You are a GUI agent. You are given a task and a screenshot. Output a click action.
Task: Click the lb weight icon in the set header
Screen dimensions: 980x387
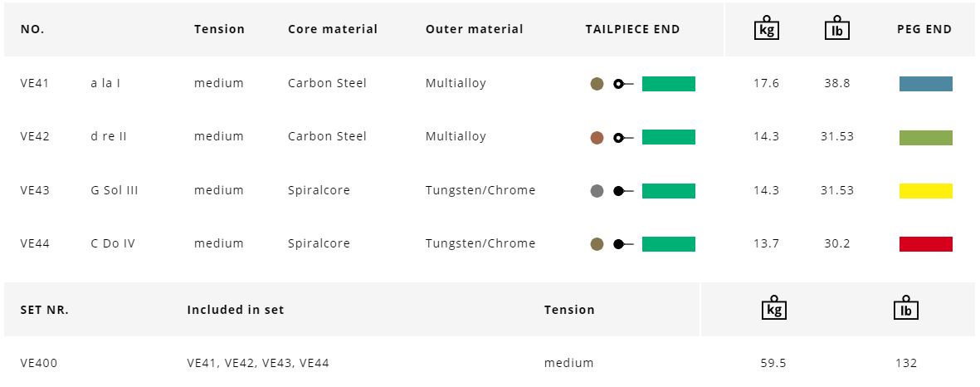905,308
